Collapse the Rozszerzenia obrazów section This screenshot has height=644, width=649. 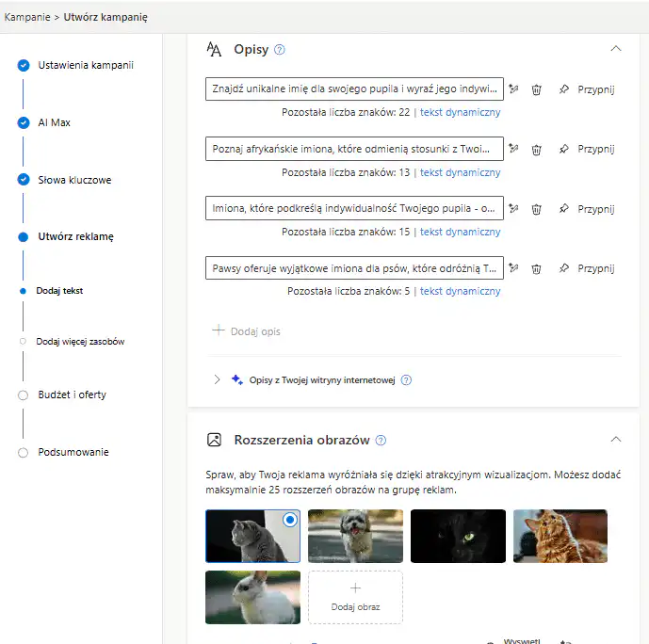pos(616,440)
